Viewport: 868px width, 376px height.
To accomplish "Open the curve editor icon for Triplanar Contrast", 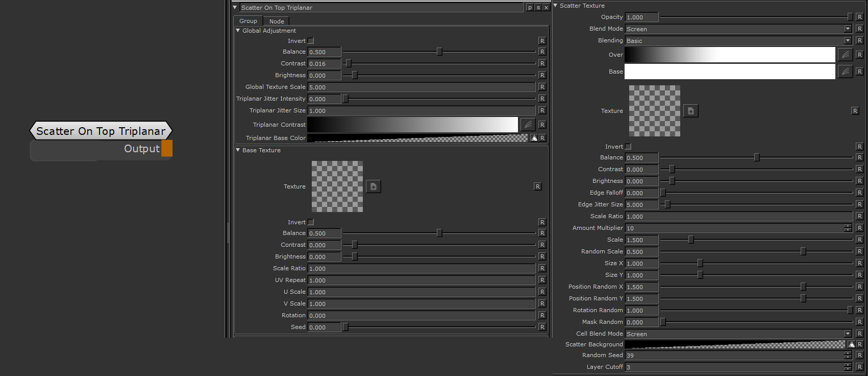I will (528, 125).
